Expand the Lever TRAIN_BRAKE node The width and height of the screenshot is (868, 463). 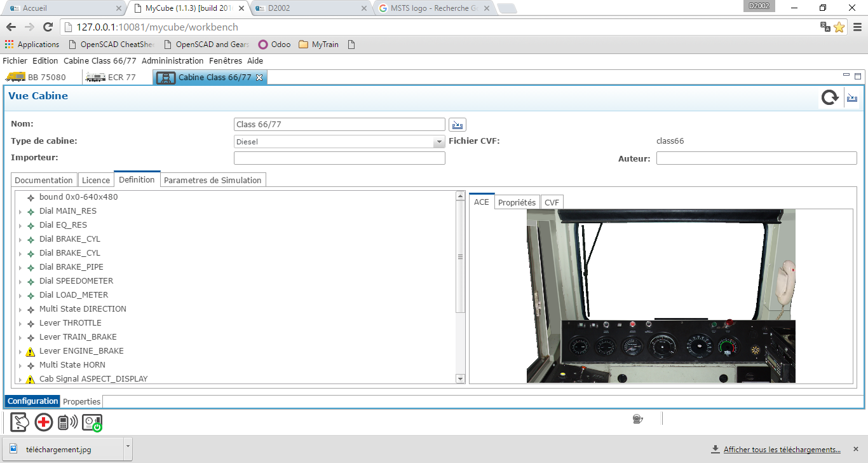(20, 338)
